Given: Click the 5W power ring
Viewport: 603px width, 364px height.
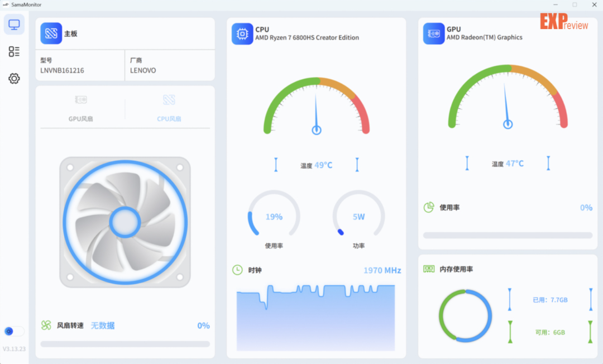Looking at the screenshot, I should [x=358, y=214].
